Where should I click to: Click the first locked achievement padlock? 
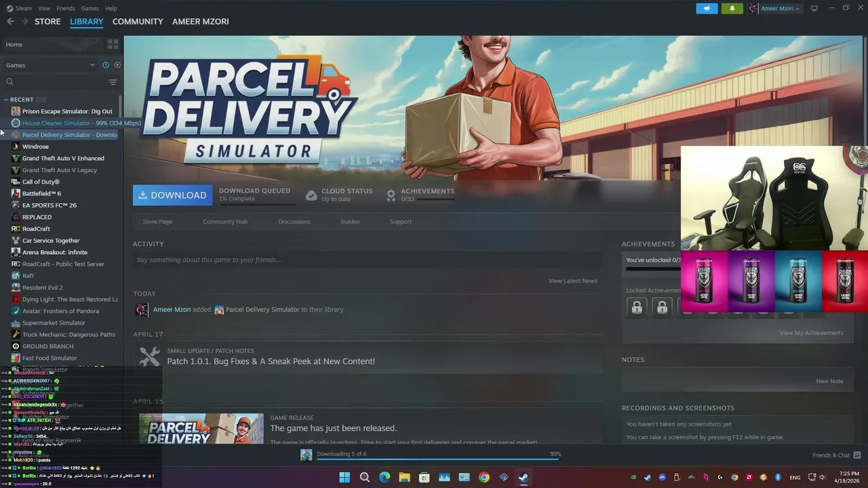click(637, 308)
